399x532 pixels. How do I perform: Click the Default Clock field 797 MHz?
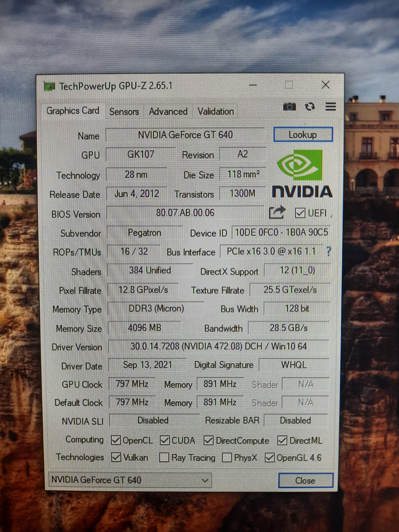point(132,402)
